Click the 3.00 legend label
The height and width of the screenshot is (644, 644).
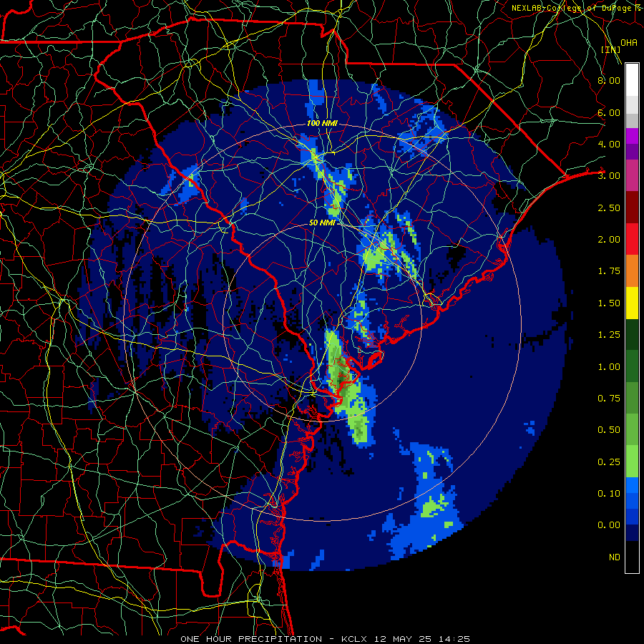click(609, 176)
